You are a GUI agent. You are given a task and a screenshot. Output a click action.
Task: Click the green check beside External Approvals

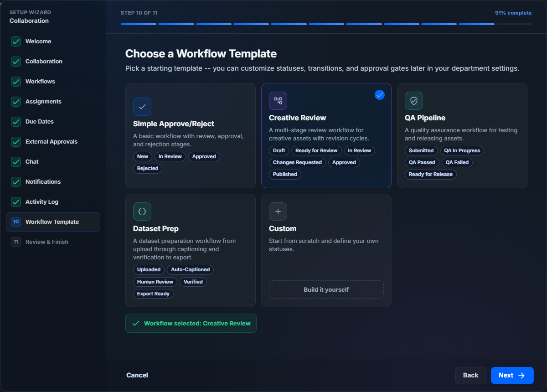point(16,142)
